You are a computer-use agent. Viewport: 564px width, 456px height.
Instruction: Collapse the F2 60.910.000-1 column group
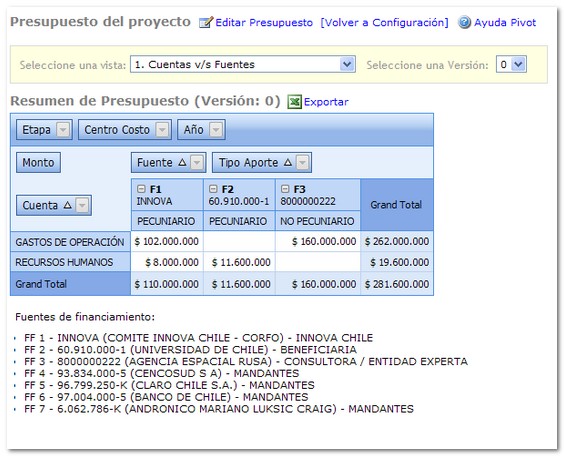(213, 189)
